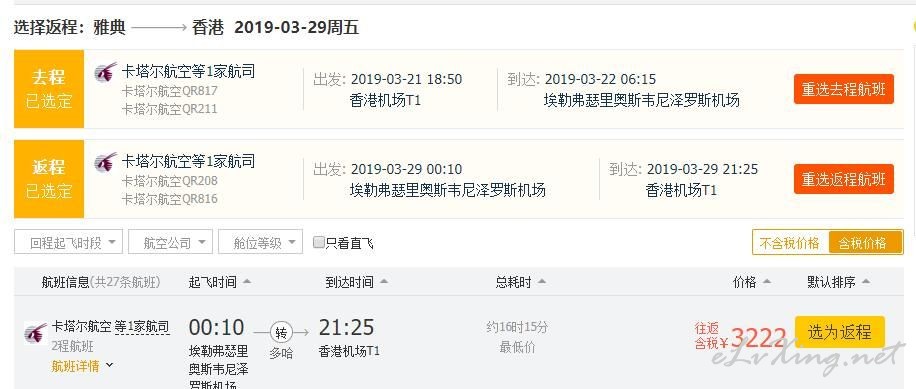Image resolution: width=916 pixels, height=389 pixels.
Task: Open 航空公司 filter dropdown
Action: click(170, 242)
